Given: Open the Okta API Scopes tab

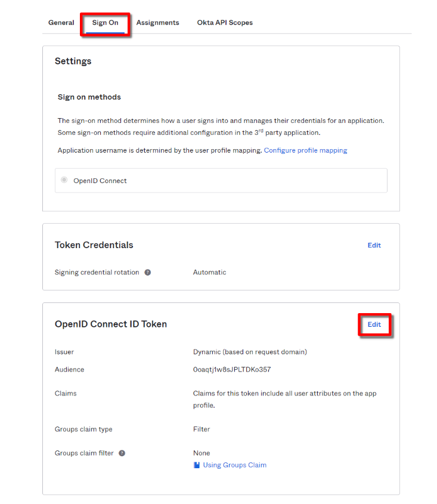Looking at the screenshot, I should 225,23.
